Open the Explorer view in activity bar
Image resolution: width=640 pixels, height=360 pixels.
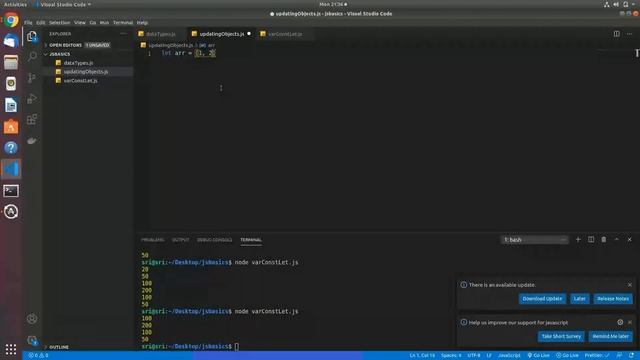[x=32, y=36]
